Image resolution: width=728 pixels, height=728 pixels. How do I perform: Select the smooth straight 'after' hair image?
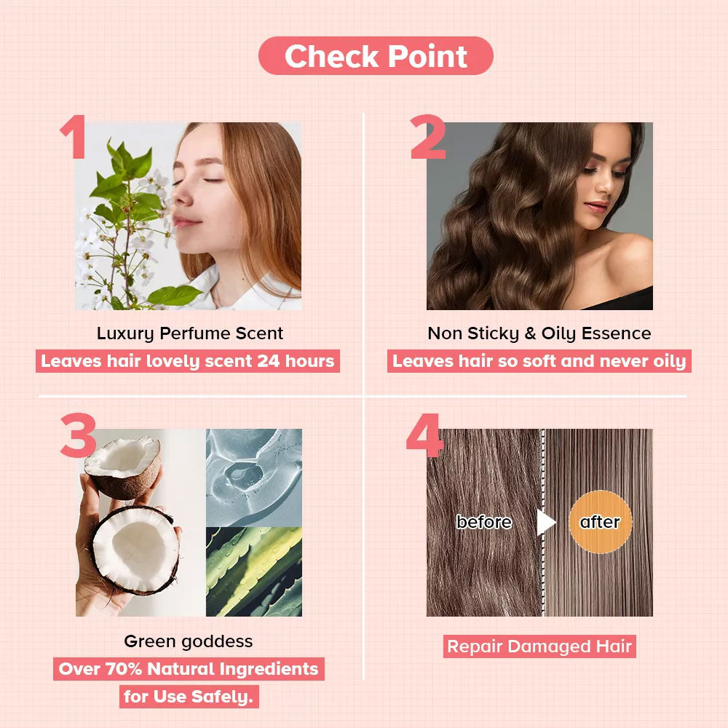598,522
